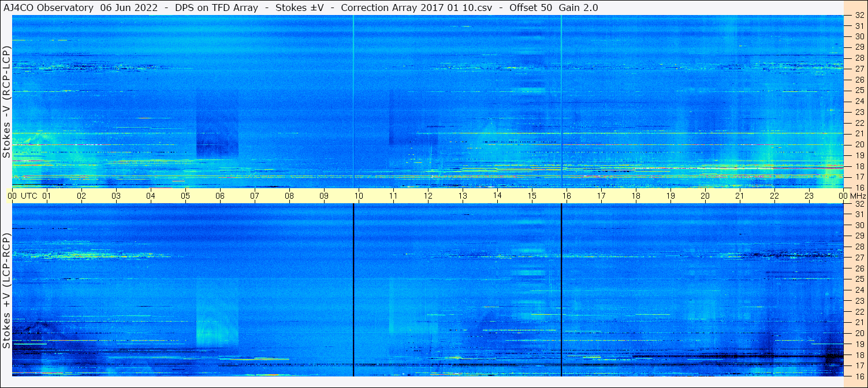
Task: Click the 06 hour tick label
Action: point(220,196)
